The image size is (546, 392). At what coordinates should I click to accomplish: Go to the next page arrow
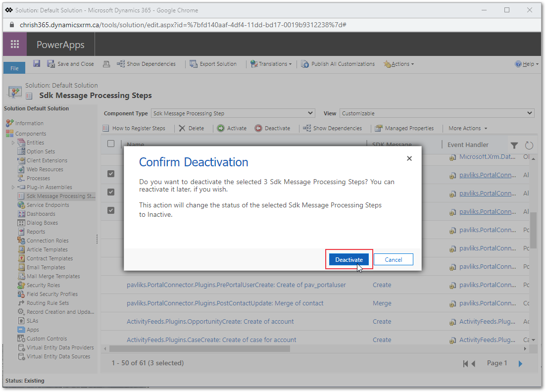pos(521,364)
